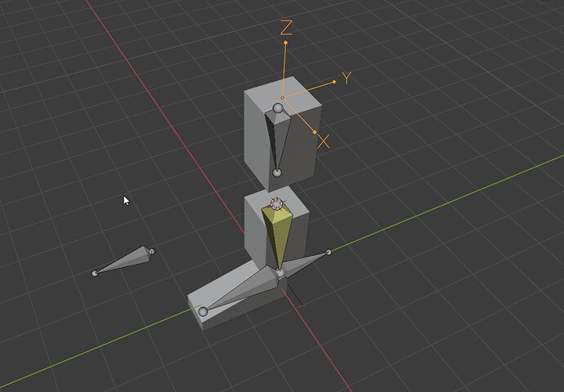Screen dimensions: 564x392
Task: Click the Z axis diamond handle
Action: [285, 42]
